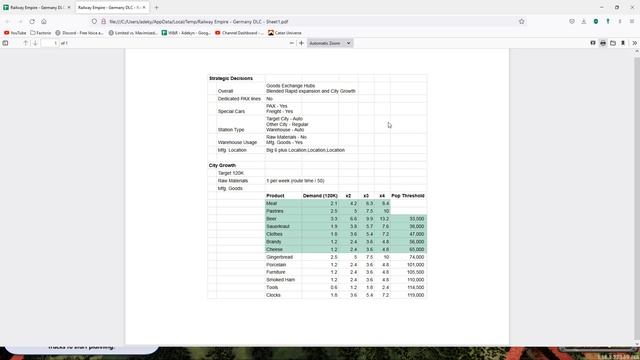640x360 pixels.
Task: Select the City Growth heading
Action: [222, 165]
